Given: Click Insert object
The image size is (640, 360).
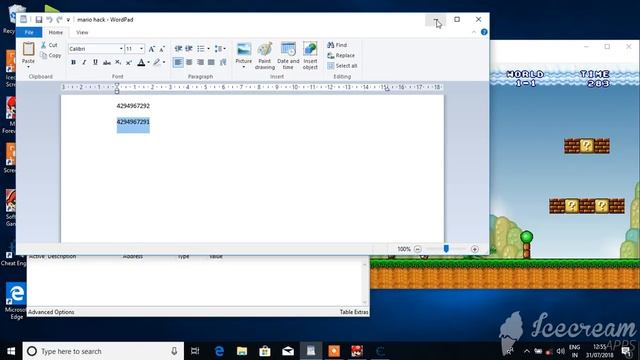Looking at the screenshot, I should tap(310, 56).
